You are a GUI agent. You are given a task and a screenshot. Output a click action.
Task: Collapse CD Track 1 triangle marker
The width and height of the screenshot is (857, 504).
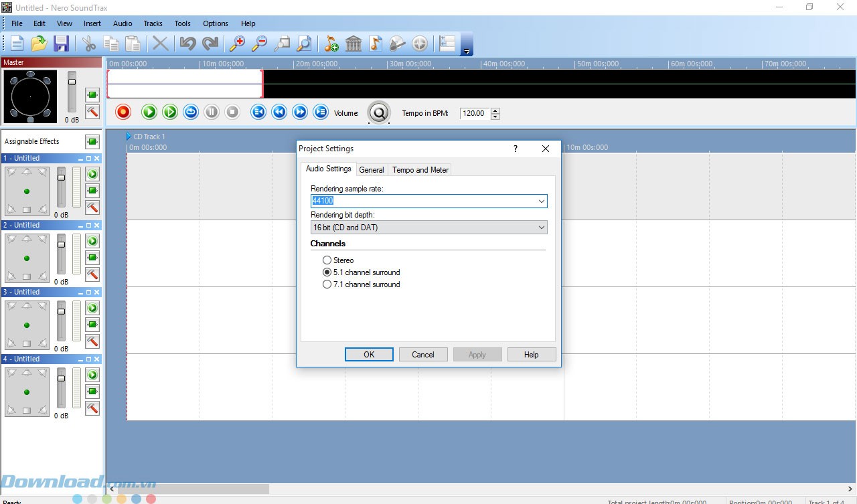click(x=129, y=137)
